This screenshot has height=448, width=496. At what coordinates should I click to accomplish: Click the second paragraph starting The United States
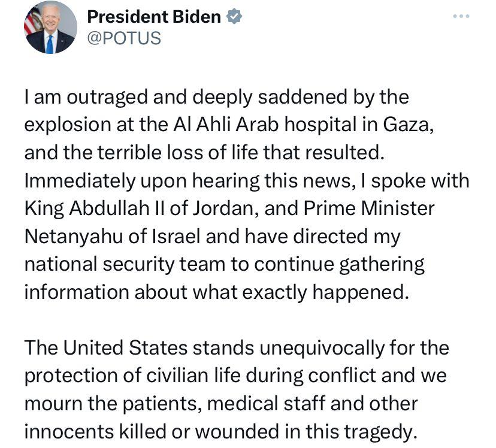click(x=237, y=389)
